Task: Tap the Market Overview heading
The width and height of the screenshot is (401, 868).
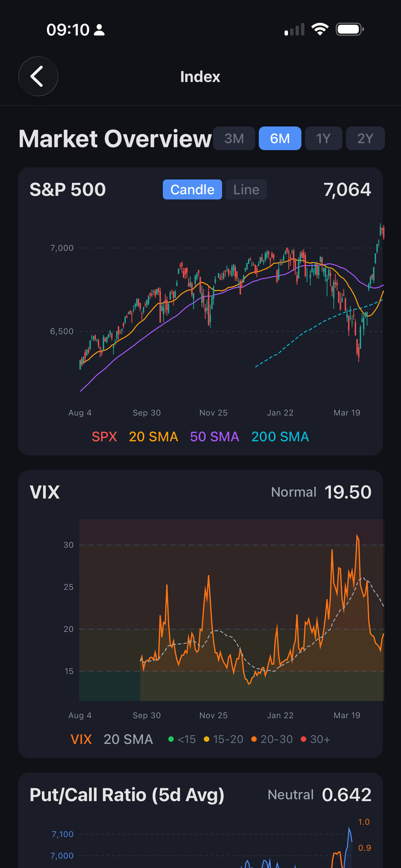Action: click(115, 139)
